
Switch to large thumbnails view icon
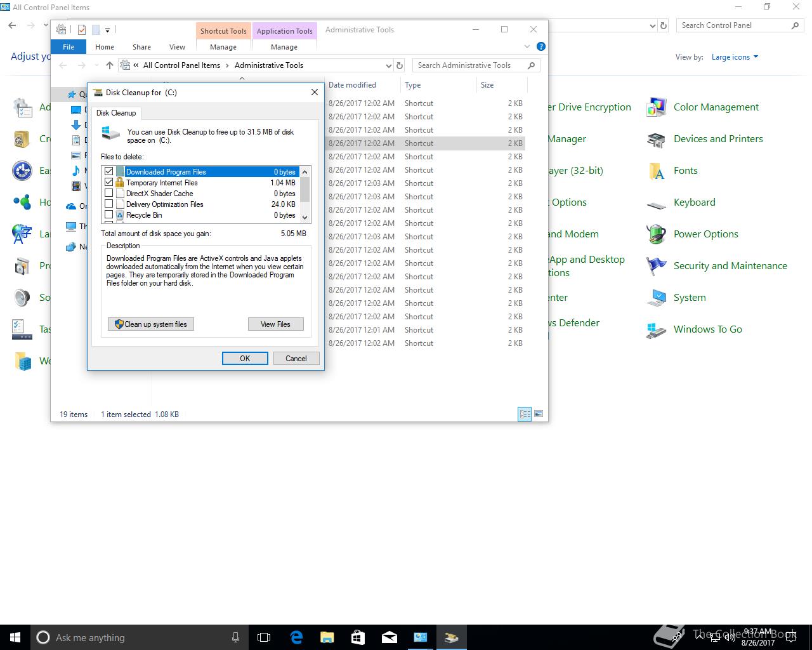(x=538, y=414)
